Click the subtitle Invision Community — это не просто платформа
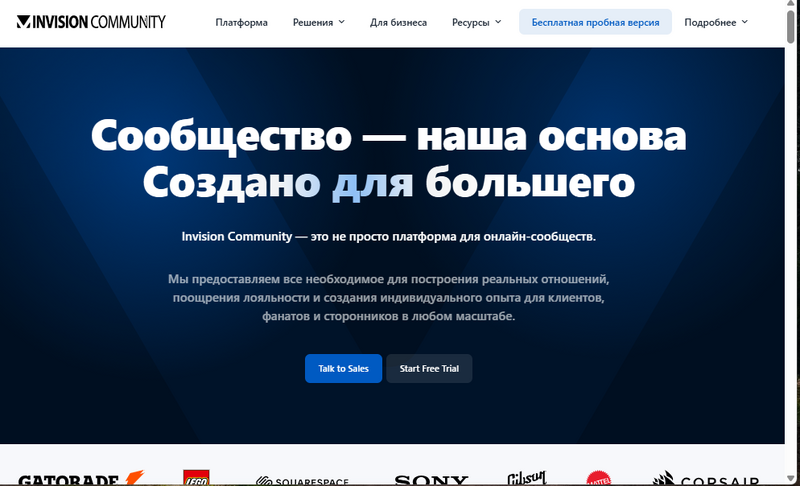Viewport: 800px width, 486px height. (389, 237)
